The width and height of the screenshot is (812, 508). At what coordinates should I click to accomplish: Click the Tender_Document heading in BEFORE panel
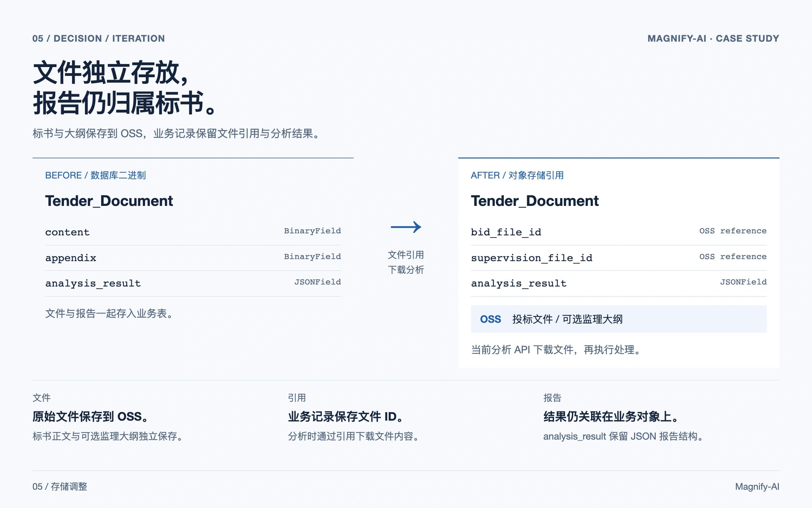click(x=109, y=201)
